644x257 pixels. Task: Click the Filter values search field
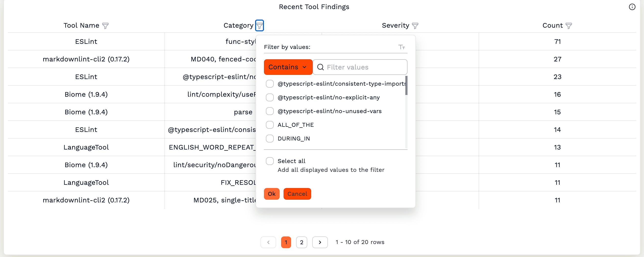click(360, 67)
